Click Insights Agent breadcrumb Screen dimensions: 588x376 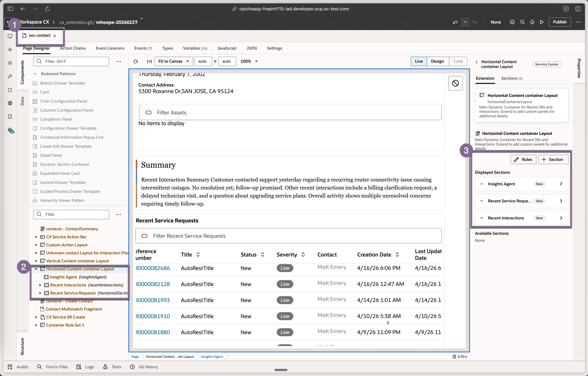212,357
